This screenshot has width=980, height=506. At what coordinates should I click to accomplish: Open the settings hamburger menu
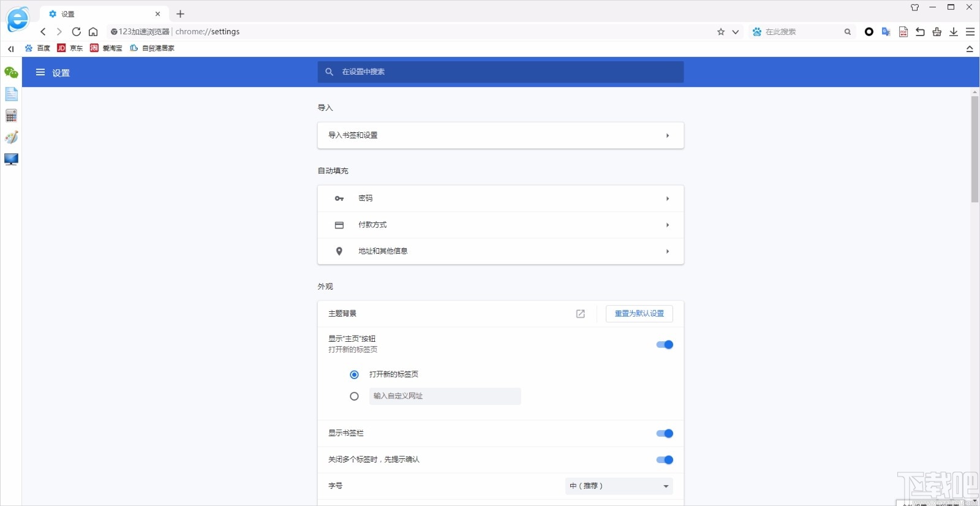click(40, 72)
